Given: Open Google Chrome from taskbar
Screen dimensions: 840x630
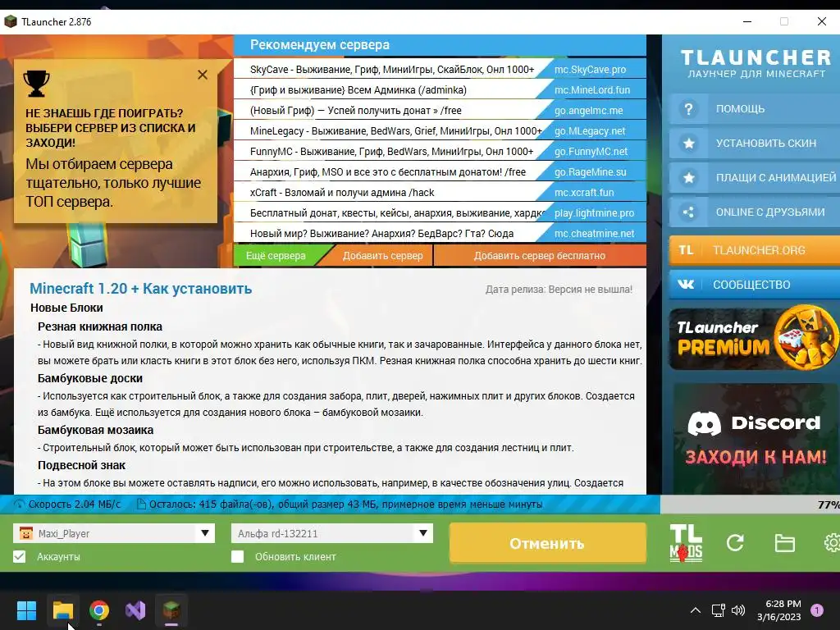Looking at the screenshot, I should point(99,610).
